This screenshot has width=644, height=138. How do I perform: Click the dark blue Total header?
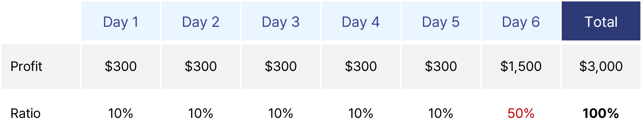click(x=601, y=21)
